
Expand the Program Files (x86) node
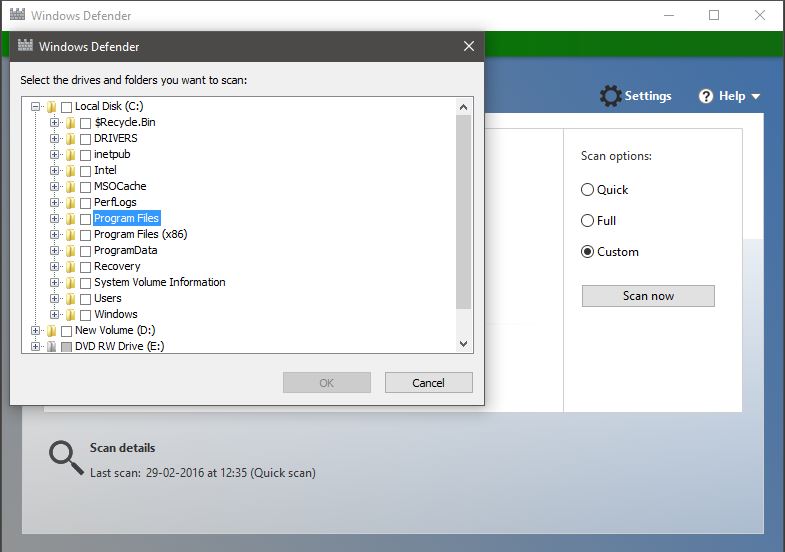click(55, 235)
